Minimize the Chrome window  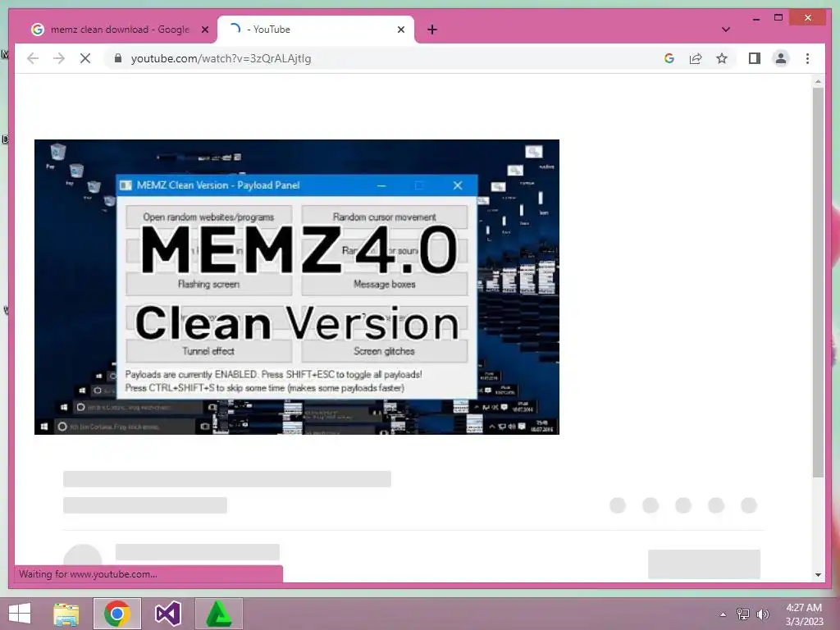[x=756, y=18]
